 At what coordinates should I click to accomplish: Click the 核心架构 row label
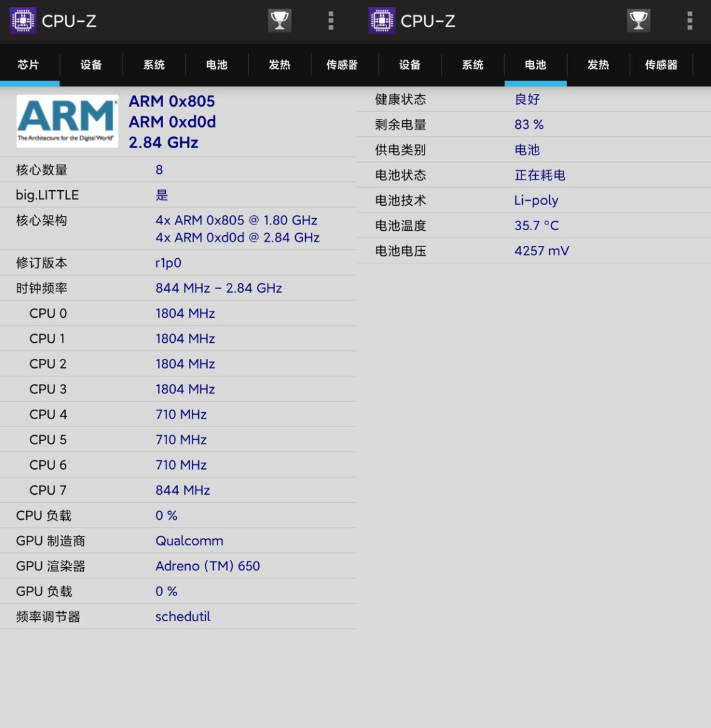click(x=42, y=220)
